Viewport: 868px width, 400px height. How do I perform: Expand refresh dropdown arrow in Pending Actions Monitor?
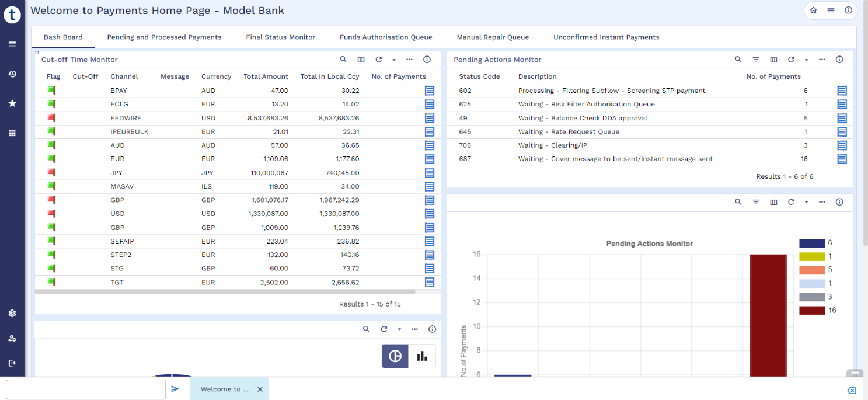(807, 60)
